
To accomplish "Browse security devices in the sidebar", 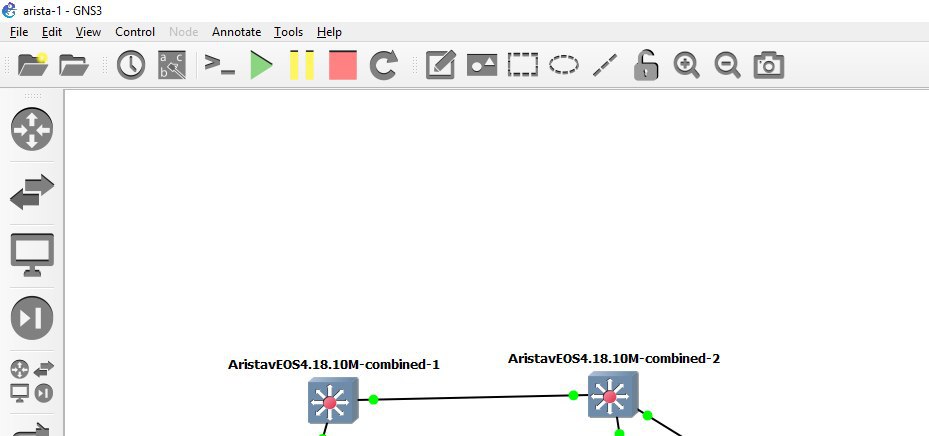I will coord(32,318).
